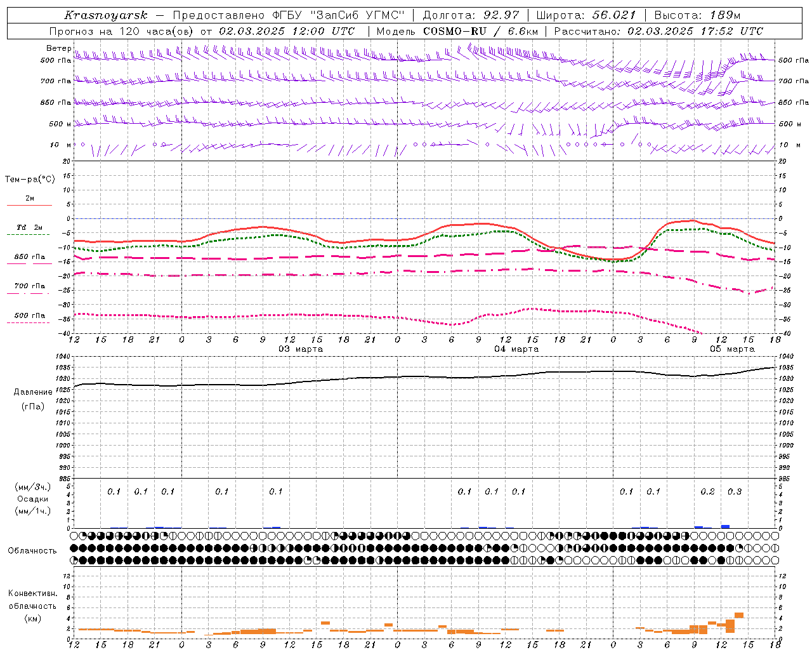The height and width of the screenshot is (650, 812).
Task: Click the Рассчитано: 02.03.2025 17:52 UTC text
Action: [658, 31]
